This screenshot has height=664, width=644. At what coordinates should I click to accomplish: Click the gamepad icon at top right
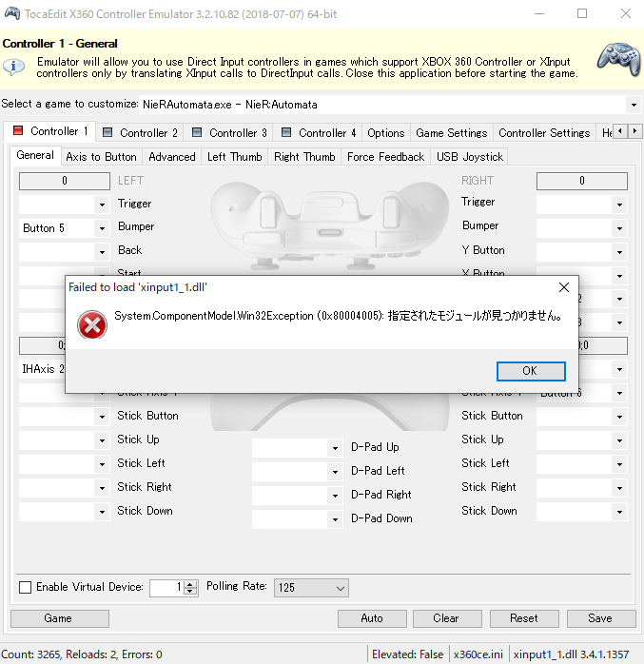pyautogui.click(x=618, y=58)
